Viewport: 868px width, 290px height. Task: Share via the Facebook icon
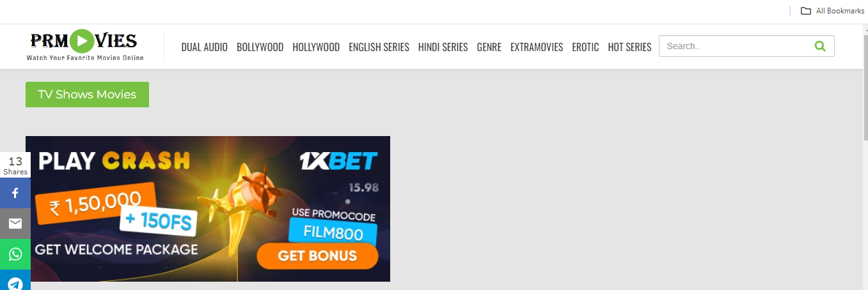[15, 193]
